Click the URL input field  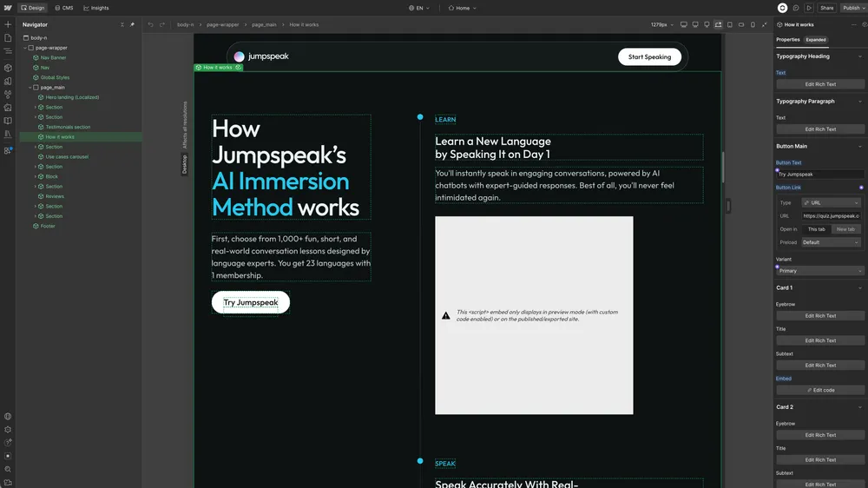(x=831, y=216)
